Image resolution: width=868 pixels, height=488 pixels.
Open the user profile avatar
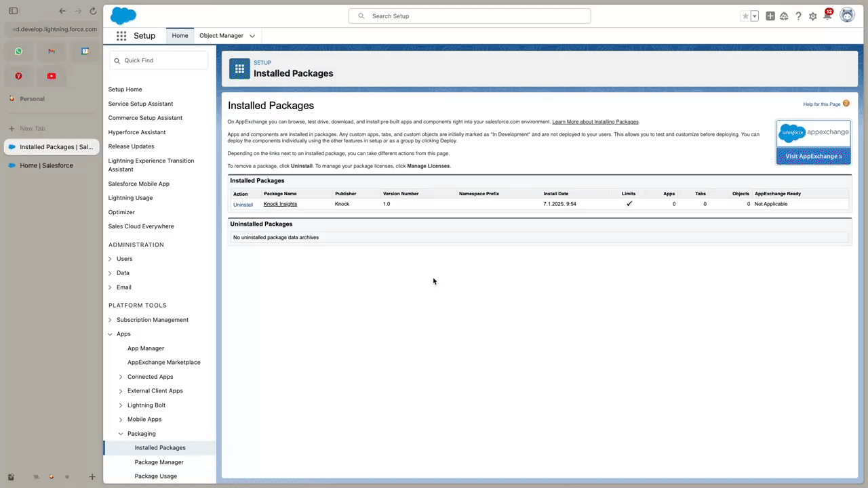[x=847, y=15]
